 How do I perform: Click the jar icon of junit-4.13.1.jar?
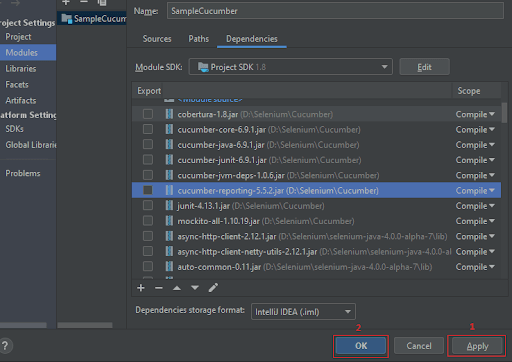[169, 206]
